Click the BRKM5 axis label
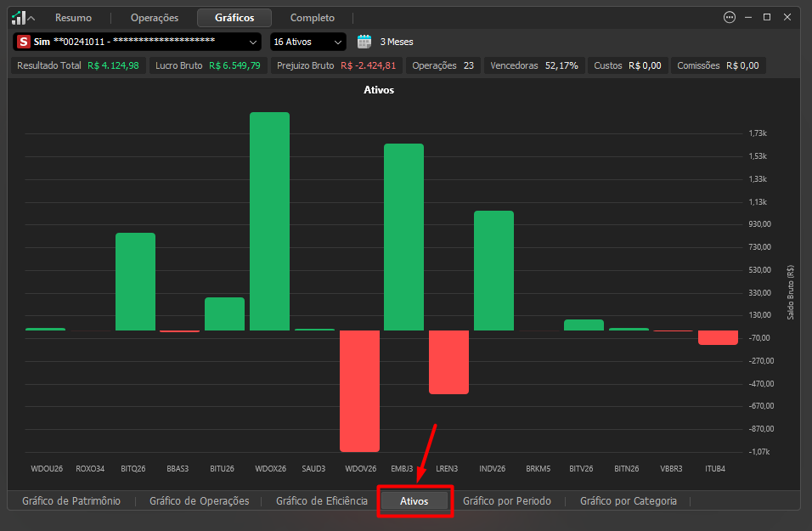The image size is (812, 531). (x=538, y=469)
